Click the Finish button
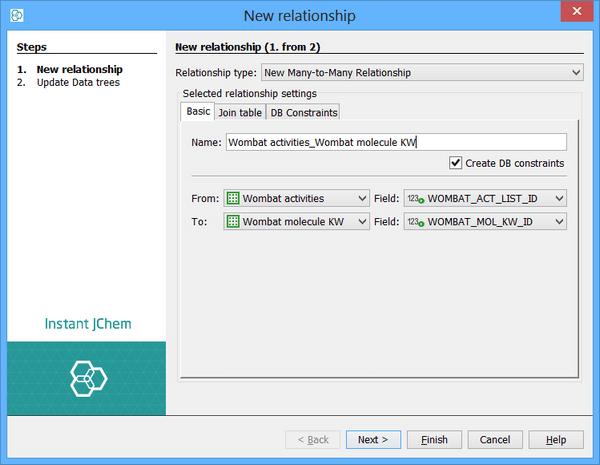 point(434,440)
